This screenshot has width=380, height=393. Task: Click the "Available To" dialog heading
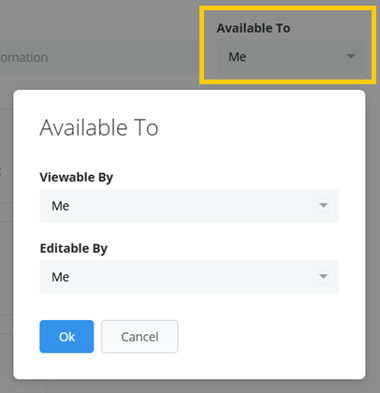(x=99, y=127)
